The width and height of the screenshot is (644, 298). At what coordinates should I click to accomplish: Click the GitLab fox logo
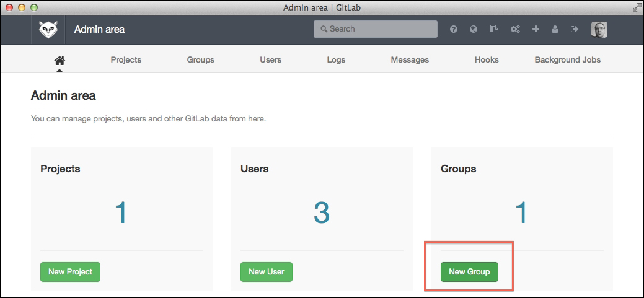[x=48, y=29]
